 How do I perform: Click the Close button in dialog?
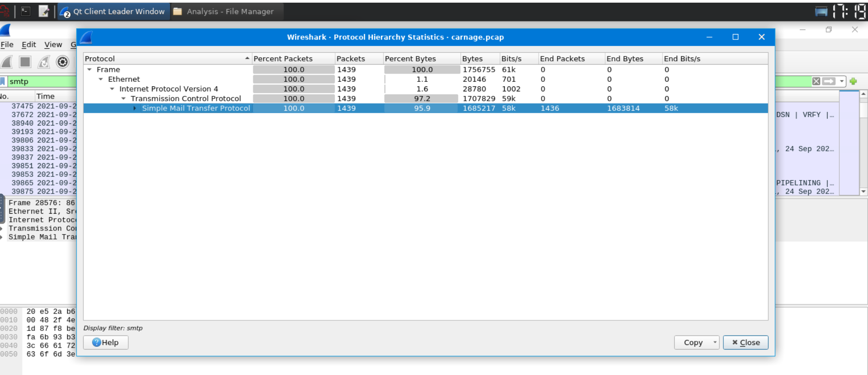(x=746, y=342)
